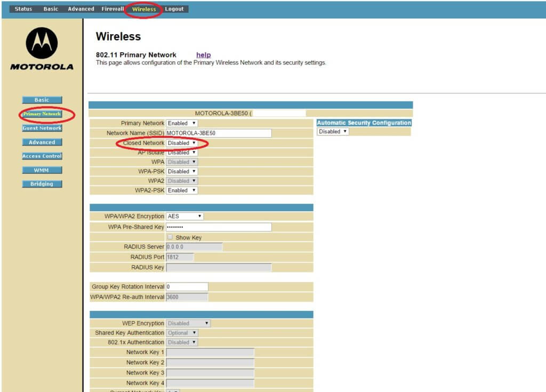
Task: Open the help link
Action: click(203, 55)
